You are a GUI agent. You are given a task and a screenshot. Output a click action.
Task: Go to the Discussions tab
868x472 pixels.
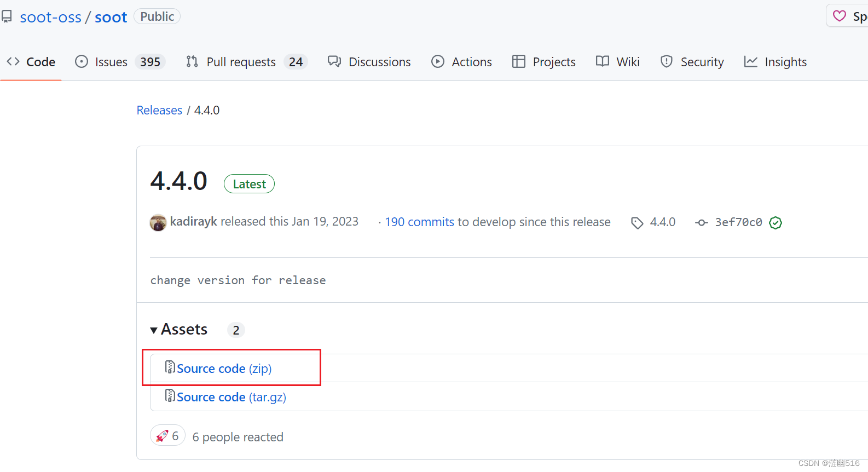(x=369, y=62)
